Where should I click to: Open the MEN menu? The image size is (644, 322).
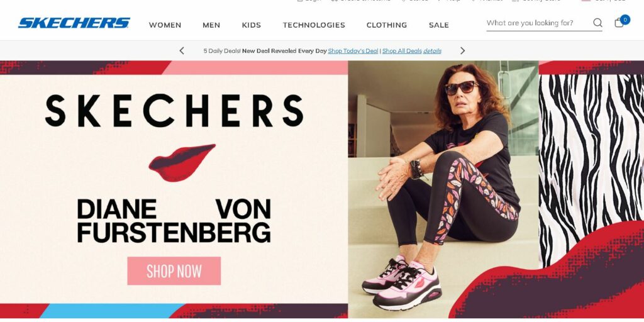point(211,25)
